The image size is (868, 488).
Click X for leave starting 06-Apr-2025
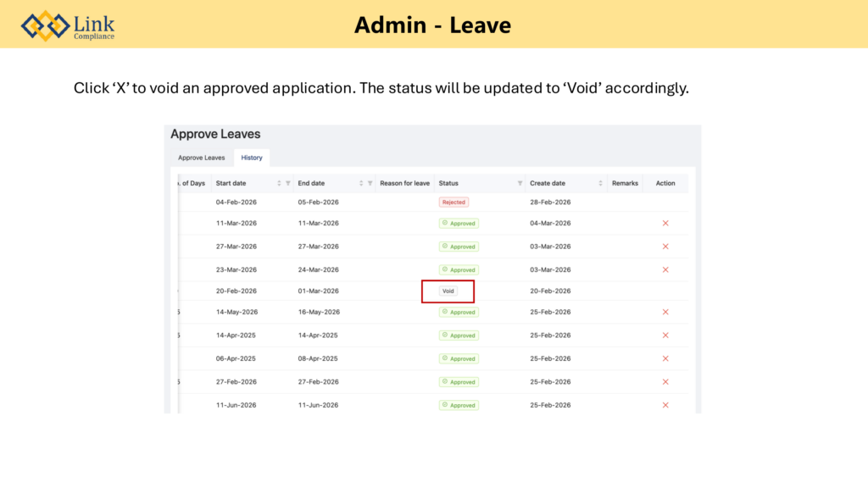click(665, 358)
